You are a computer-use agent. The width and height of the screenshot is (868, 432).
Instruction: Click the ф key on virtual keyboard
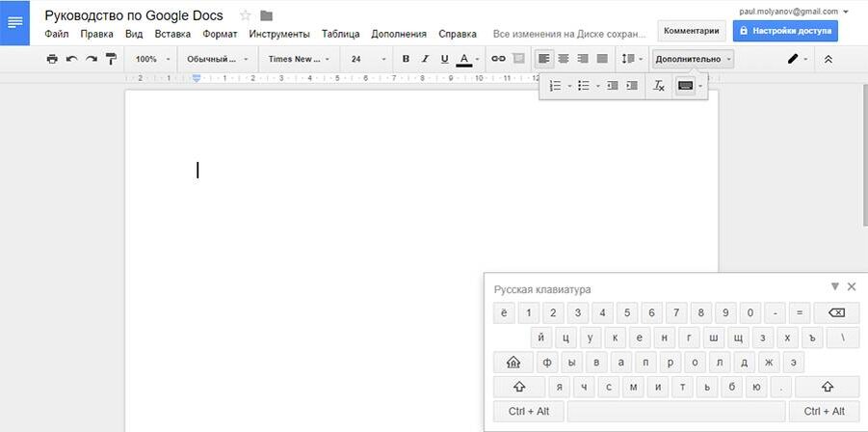coord(547,363)
